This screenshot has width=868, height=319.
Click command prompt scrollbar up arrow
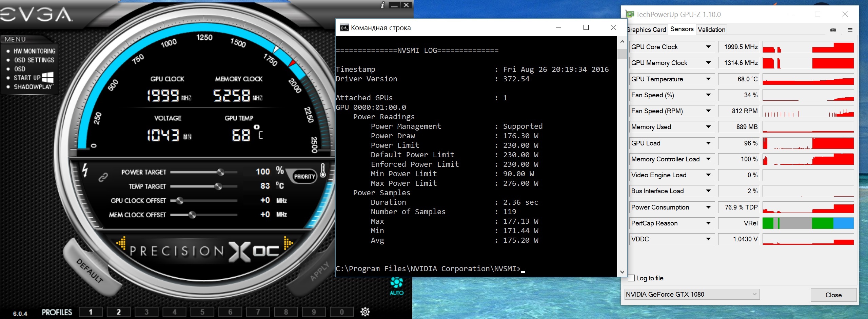(622, 42)
